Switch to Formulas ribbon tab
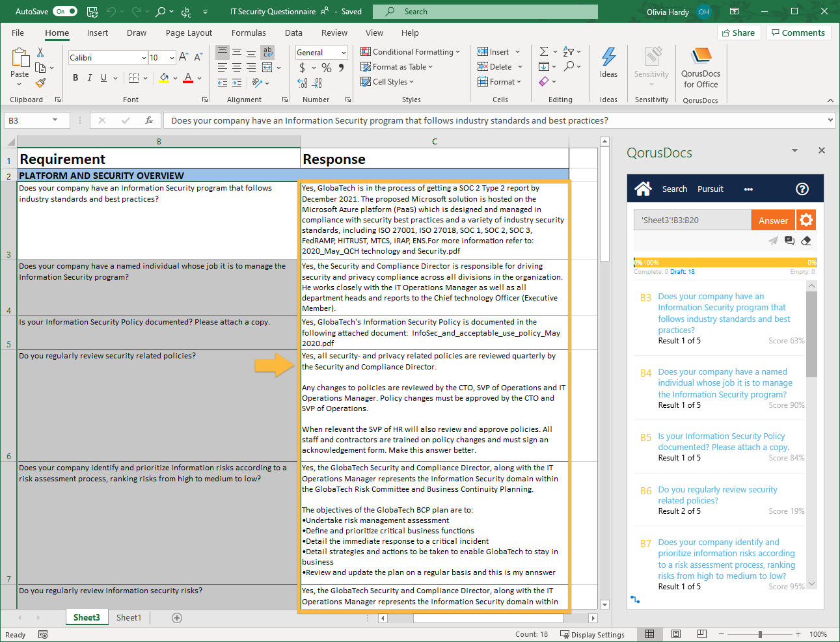Viewport: 840px width, 642px height. [249, 33]
